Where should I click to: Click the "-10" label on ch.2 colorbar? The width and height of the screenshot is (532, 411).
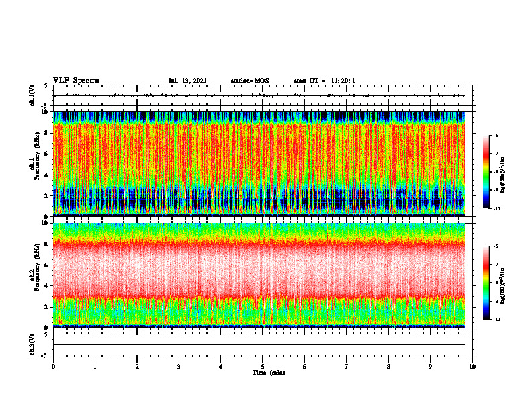coord(497,320)
